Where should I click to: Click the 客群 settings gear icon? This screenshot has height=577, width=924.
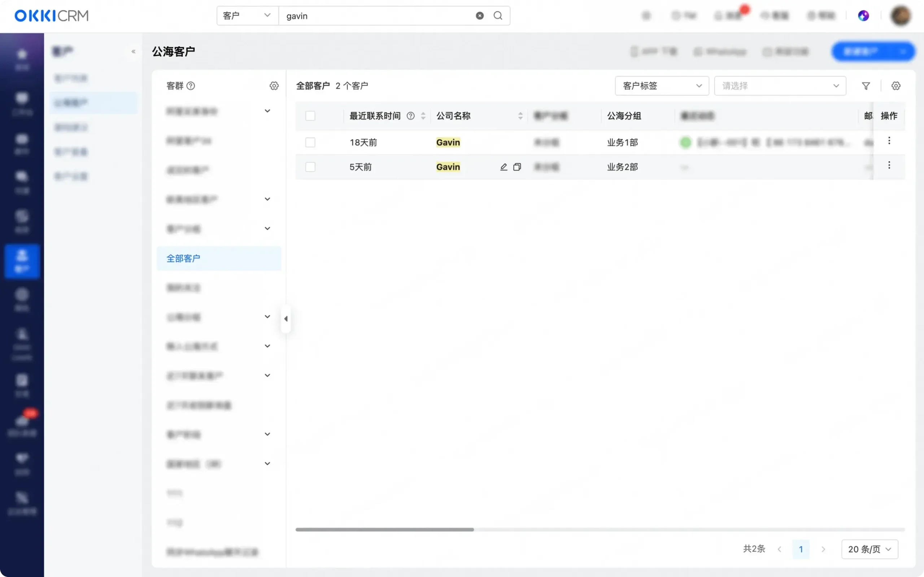274,86
